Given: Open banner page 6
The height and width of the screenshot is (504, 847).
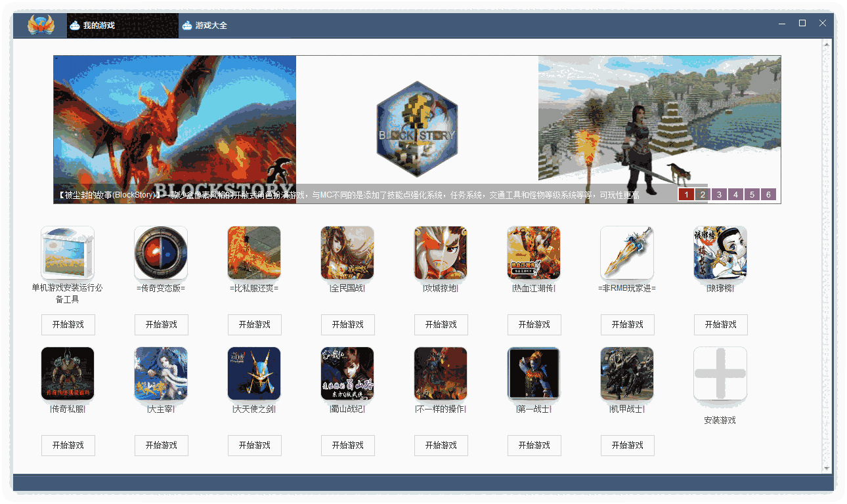Looking at the screenshot, I should pos(768,194).
